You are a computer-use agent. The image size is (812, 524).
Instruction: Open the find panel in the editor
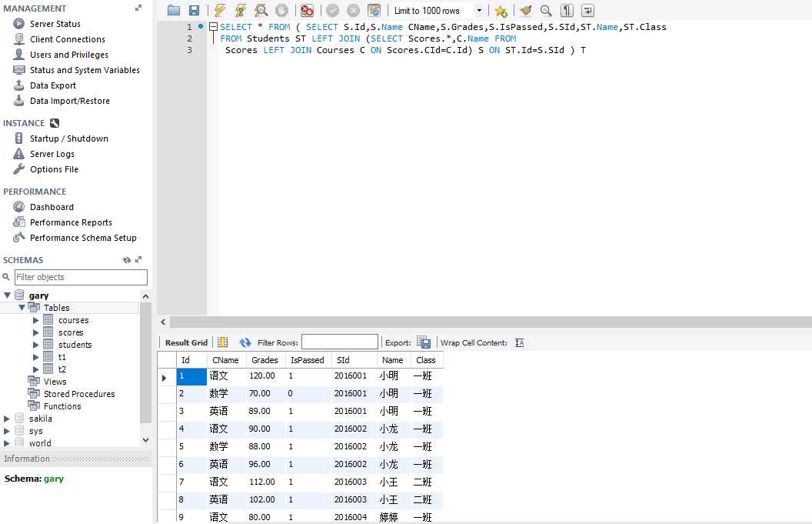[546, 10]
